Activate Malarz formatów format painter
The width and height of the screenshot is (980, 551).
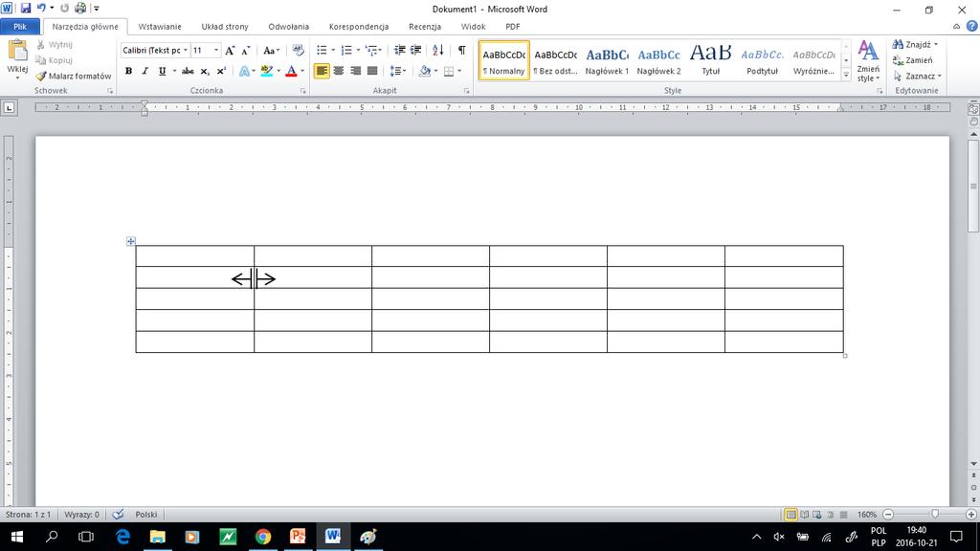[x=74, y=76]
